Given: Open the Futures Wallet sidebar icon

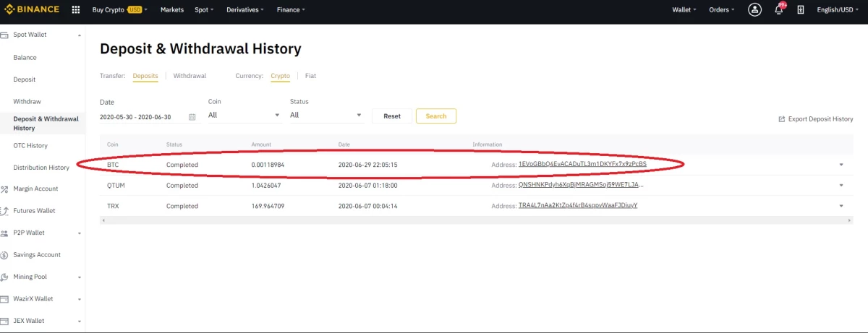Looking at the screenshot, I should (4, 211).
